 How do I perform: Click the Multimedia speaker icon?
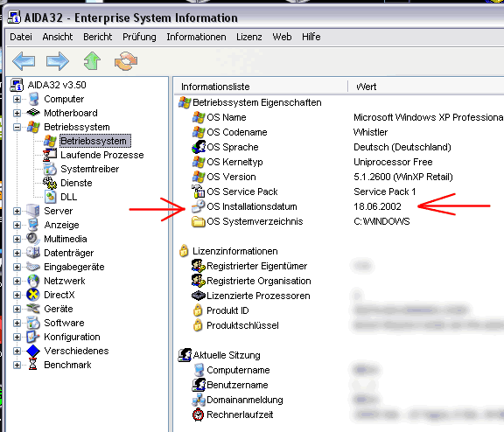pos(33,239)
